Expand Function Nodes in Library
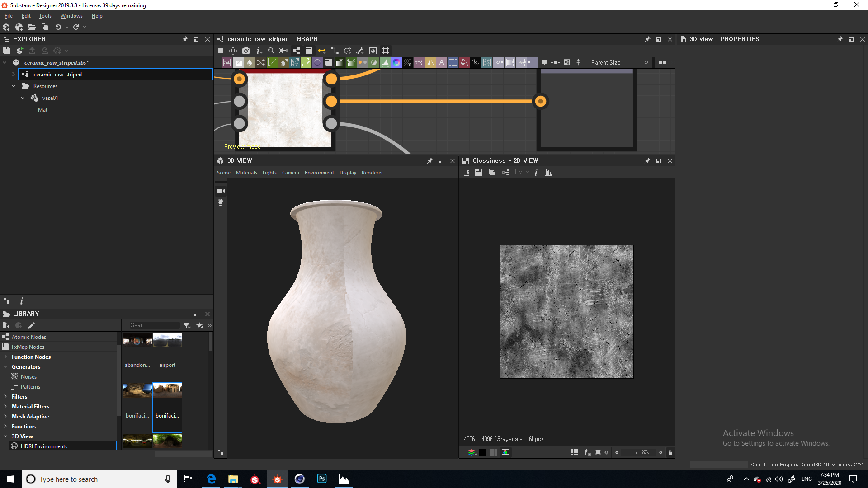The width and height of the screenshot is (868, 488). [5, 357]
